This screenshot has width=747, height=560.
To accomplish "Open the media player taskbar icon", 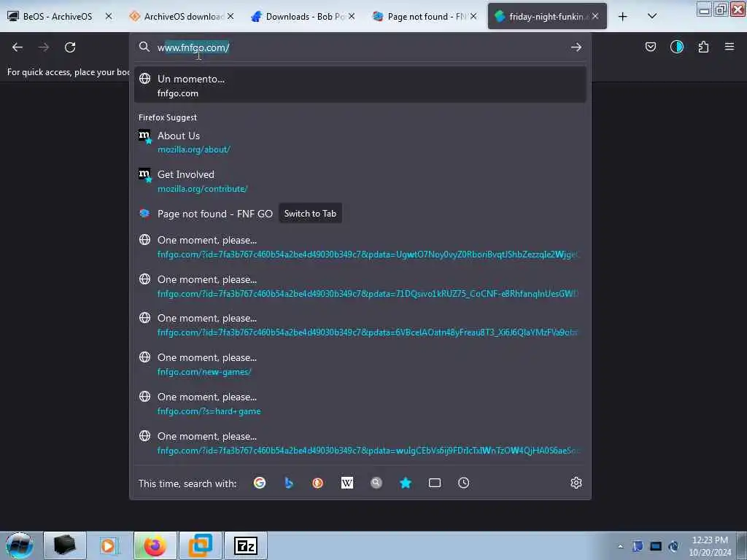I will 109,545.
